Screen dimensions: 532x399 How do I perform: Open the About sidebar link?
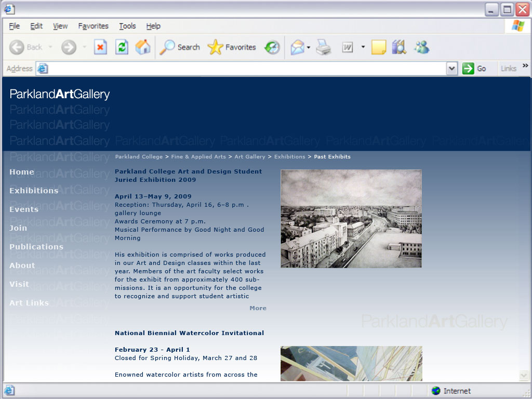coord(22,265)
